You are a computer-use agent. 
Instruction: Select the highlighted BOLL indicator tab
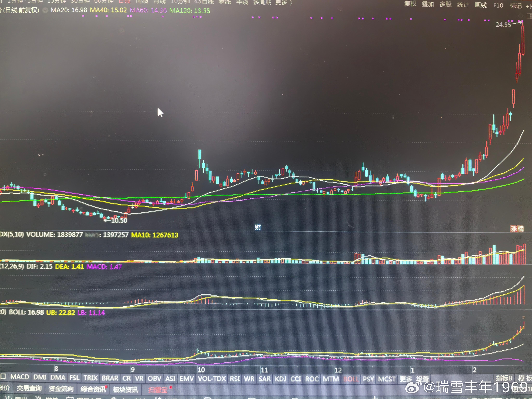(x=351, y=379)
